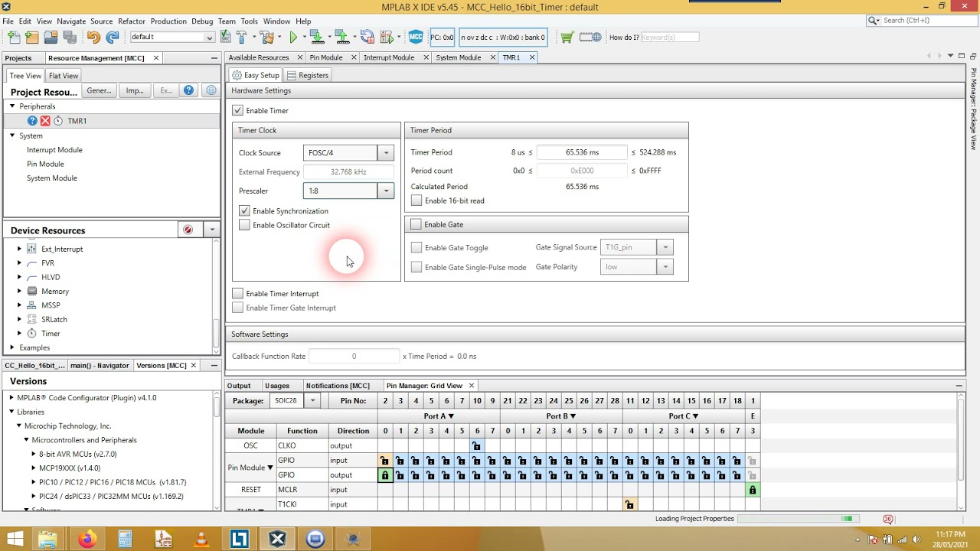Open the Gate Signal Source dropdown
The image size is (980, 551).
665,247
